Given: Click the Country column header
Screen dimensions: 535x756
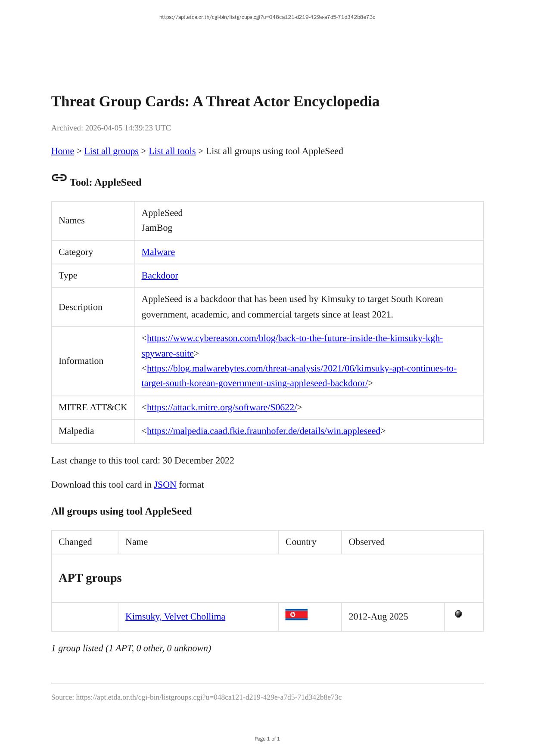Looking at the screenshot, I should point(301,542).
